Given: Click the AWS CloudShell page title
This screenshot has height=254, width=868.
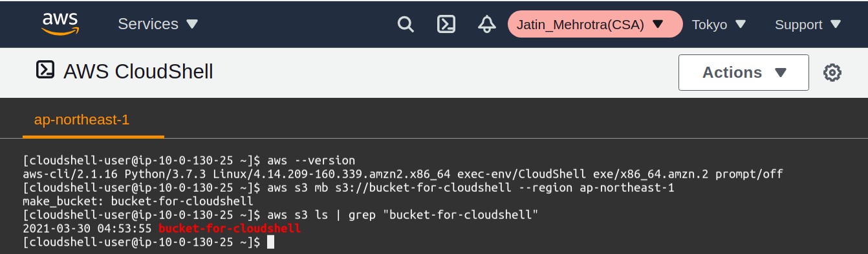Looking at the screenshot, I should point(138,71).
